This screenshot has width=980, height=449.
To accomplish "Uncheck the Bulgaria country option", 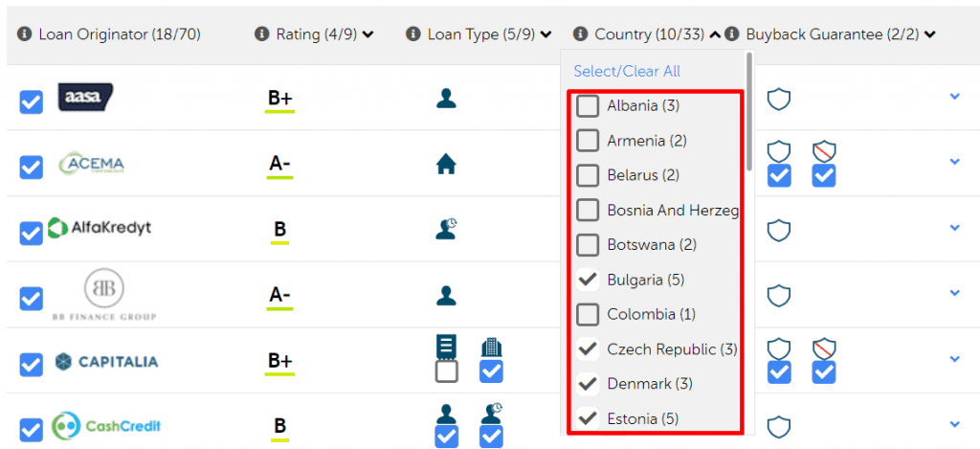I will tap(588, 280).
